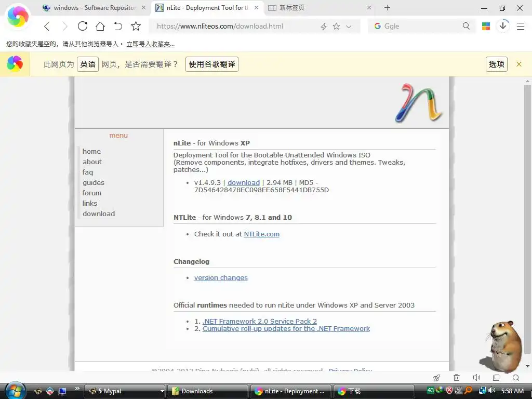Click the nLite v1.4.9.3 download link
The height and width of the screenshot is (399, 532).
[x=244, y=182]
